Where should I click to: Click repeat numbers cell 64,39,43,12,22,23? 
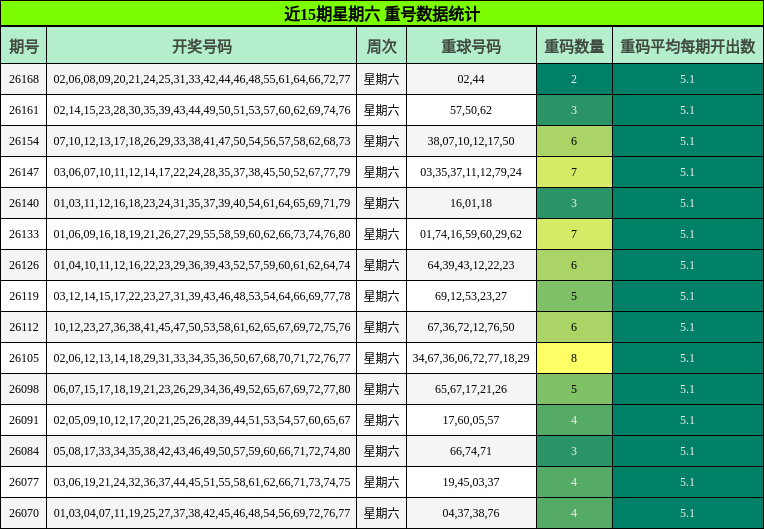click(471, 265)
